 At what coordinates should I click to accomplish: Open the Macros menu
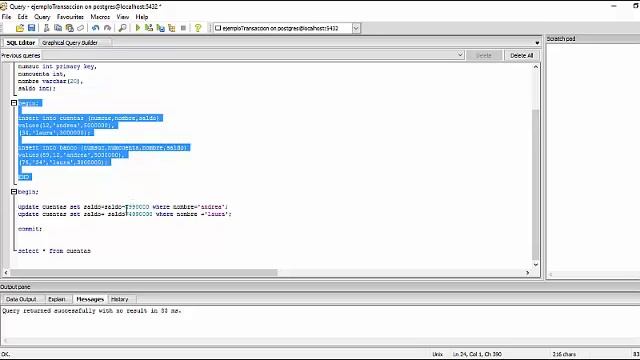pyautogui.click(x=100, y=17)
